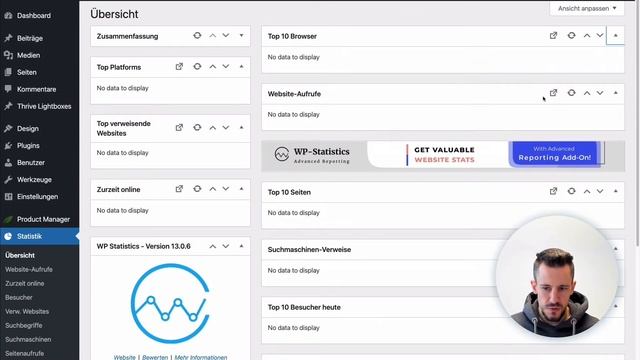Screen dimensions: 640x360
Task: Open the Website link under logo
Action: [x=124, y=357]
